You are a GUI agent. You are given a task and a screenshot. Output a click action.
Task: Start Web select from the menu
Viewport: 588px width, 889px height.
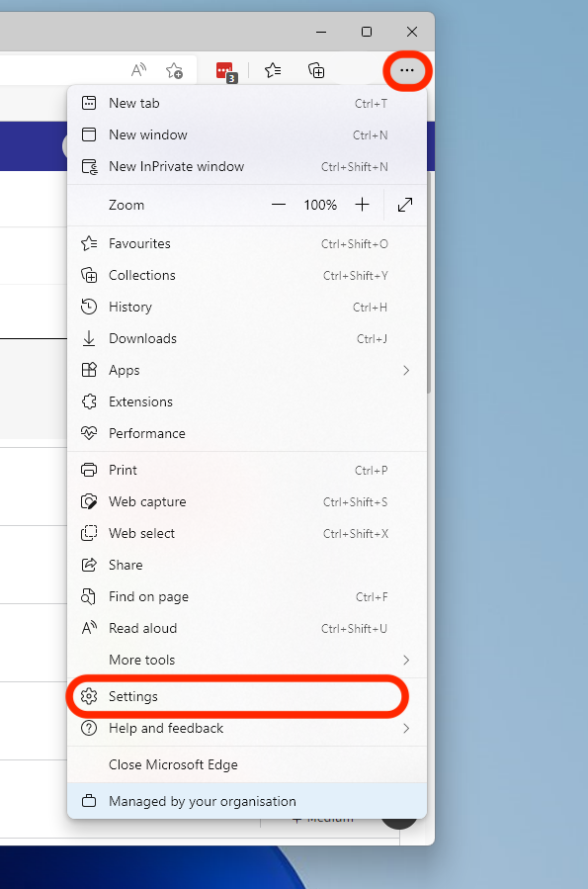(x=247, y=534)
